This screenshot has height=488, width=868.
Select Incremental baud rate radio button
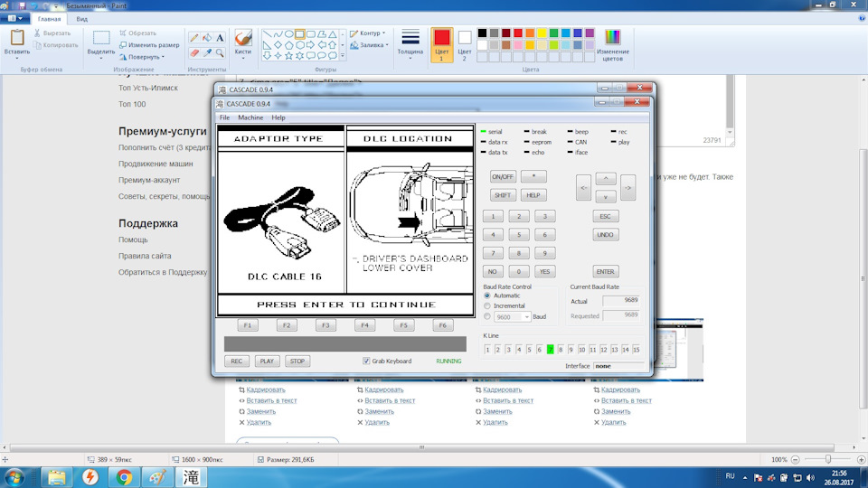click(x=487, y=306)
